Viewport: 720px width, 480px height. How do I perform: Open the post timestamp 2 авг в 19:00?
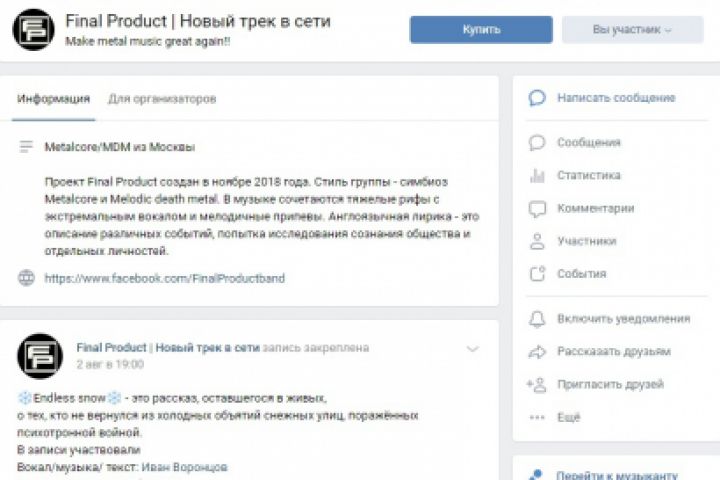pyautogui.click(x=106, y=367)
